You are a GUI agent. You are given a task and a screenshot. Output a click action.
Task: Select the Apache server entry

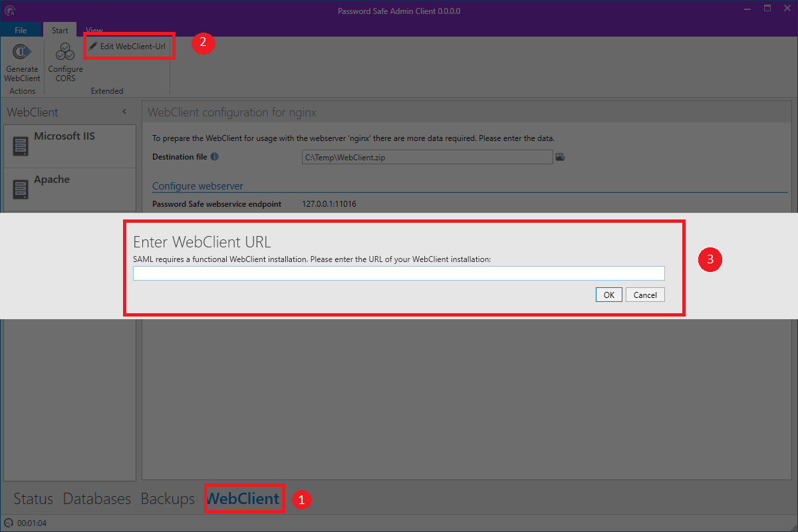point(69,190)
